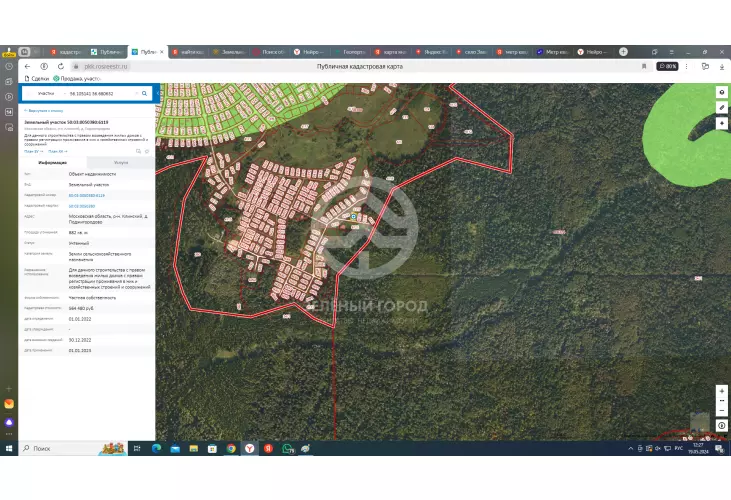Viewport: 731px width, 500px height.
Task: Switch to the 'Услуги' tab
Action: [x=121, y=163]
